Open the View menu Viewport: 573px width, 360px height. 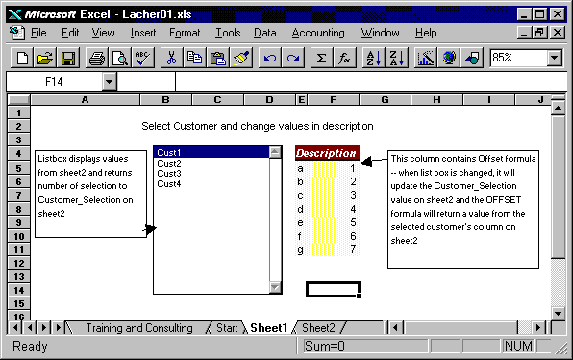103,33
